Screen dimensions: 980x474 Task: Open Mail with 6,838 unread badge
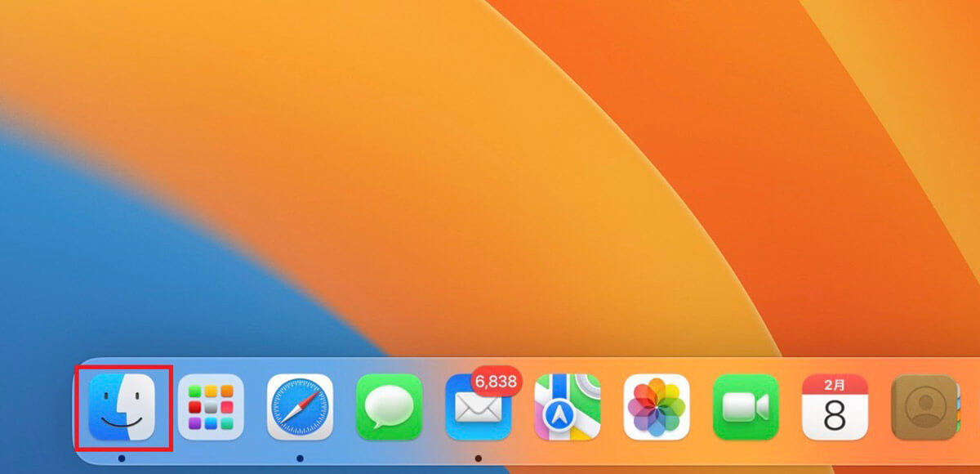479,408
